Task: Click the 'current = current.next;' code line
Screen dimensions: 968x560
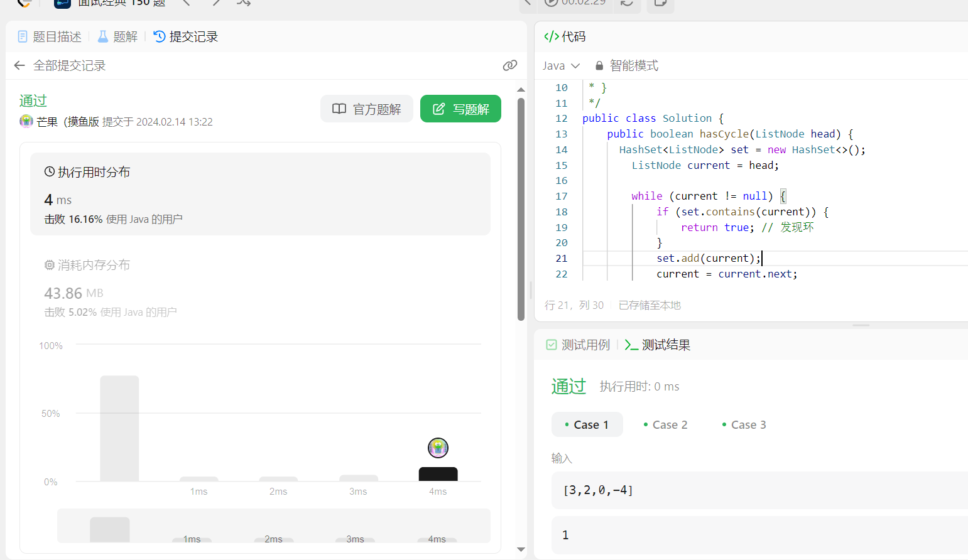Action: (727, 274)
